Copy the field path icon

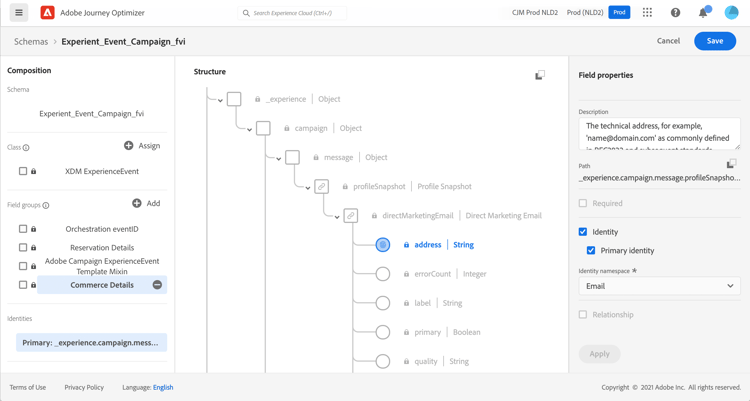(731, 164)
